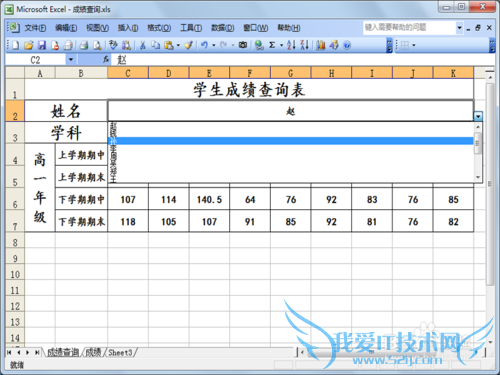500x375 pixels.
Task: Open the 格式(O) menu
Action: click(x=159, y=28)
